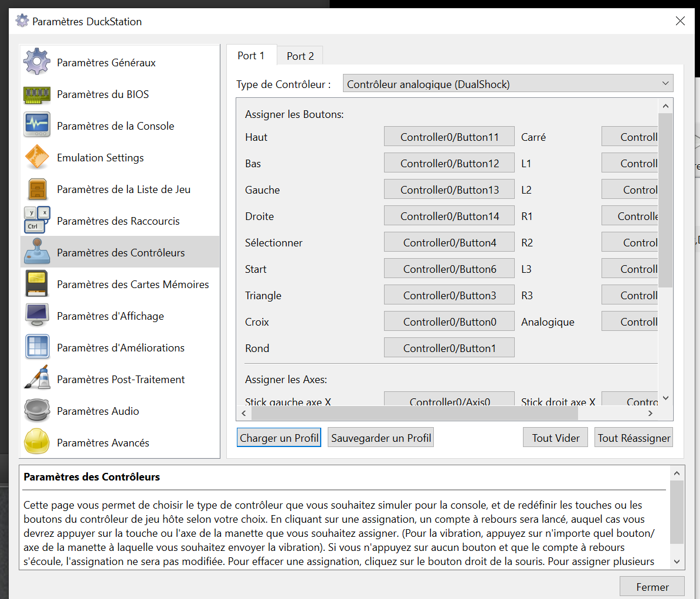
Task: Rebind the Droite button assignment
Action: coord(449,216)
